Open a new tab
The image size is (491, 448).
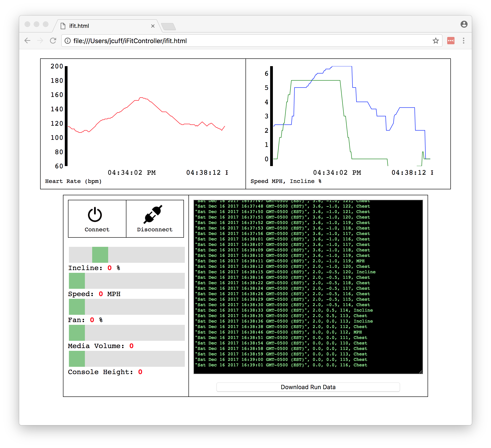coord(168,26)
